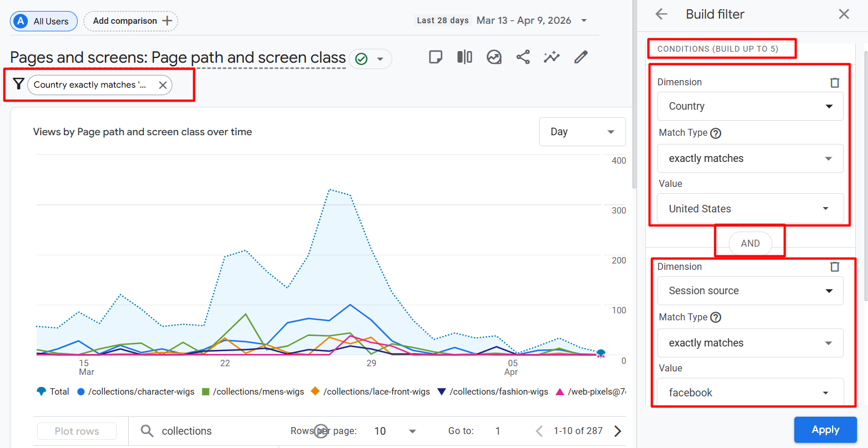Click the back arrow in Build filter
This screenshot has width=868, height=448.
pos(661,15)
